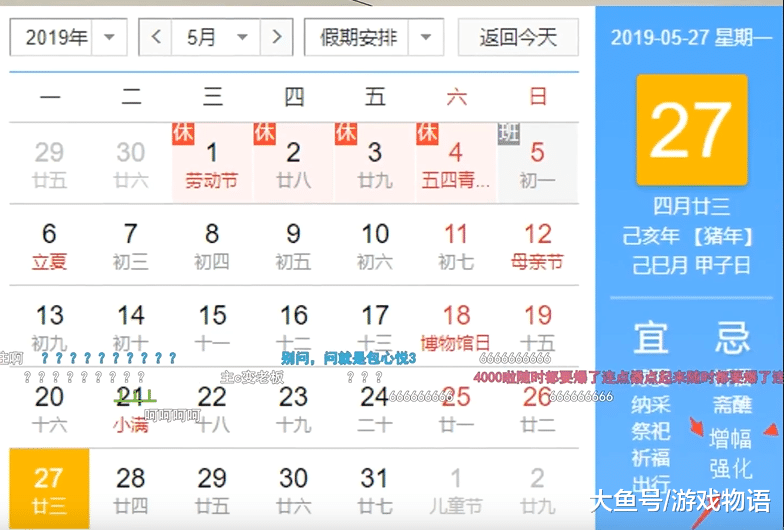The width and height of the screenshot is (784, 530).
Task: Click 纳采 in the 宜 list
Action: [x=650, y=404]
